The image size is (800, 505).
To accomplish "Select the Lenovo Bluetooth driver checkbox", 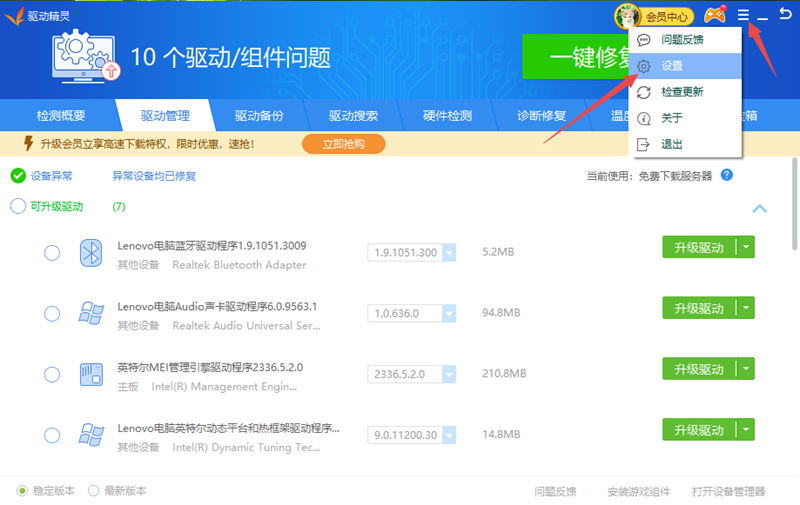I will (x=52, y=254).
